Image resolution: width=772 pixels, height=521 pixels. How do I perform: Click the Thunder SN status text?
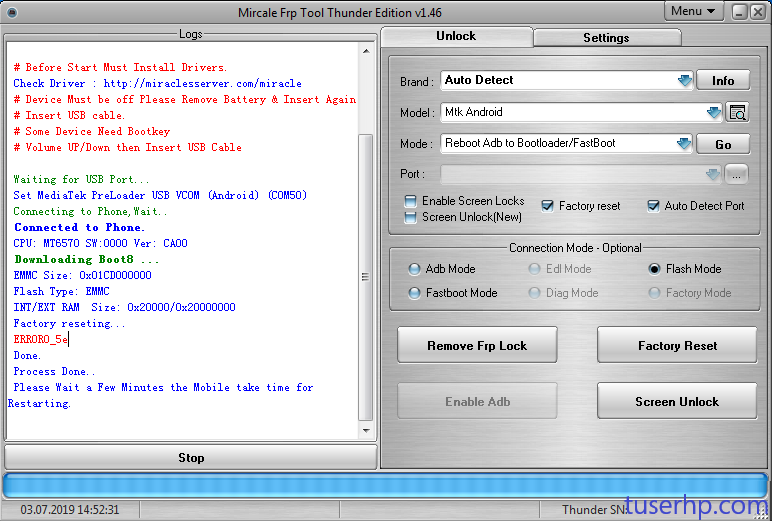pos(594,510)
